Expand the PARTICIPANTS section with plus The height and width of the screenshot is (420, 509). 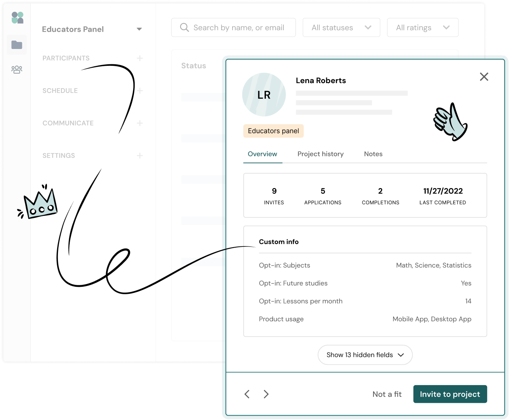tap(140, 58)
